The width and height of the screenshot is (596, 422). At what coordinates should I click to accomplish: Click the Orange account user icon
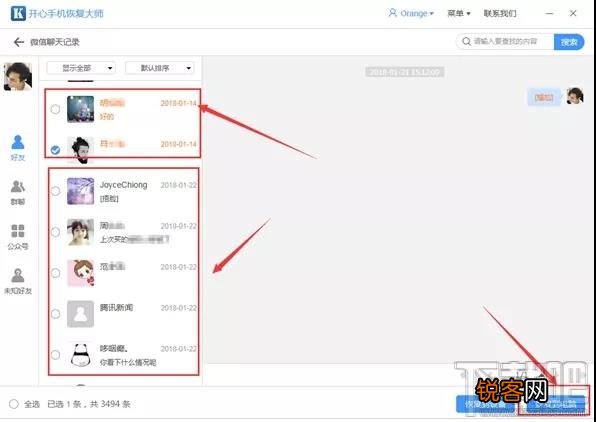tap(392, 13)
